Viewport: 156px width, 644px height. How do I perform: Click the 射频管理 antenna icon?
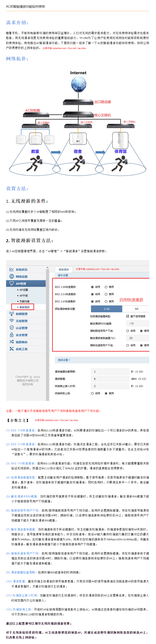point(12,313)
